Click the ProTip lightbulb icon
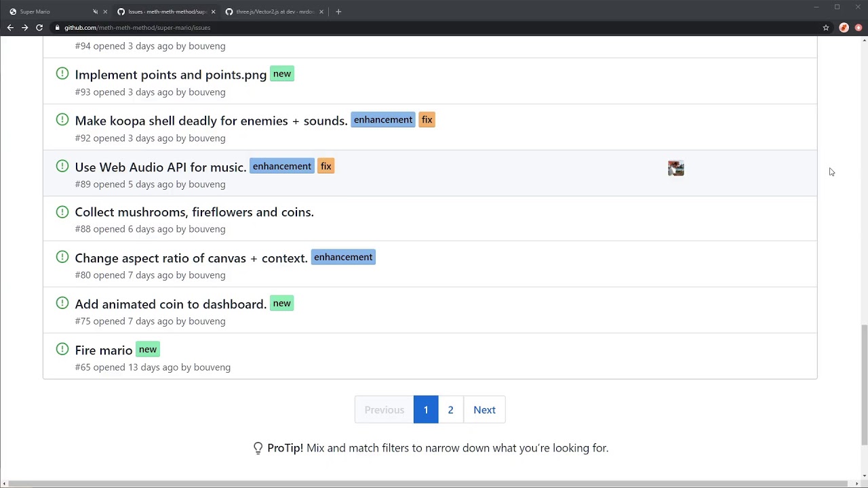This screenshot has height=488, width=868. 258,448
